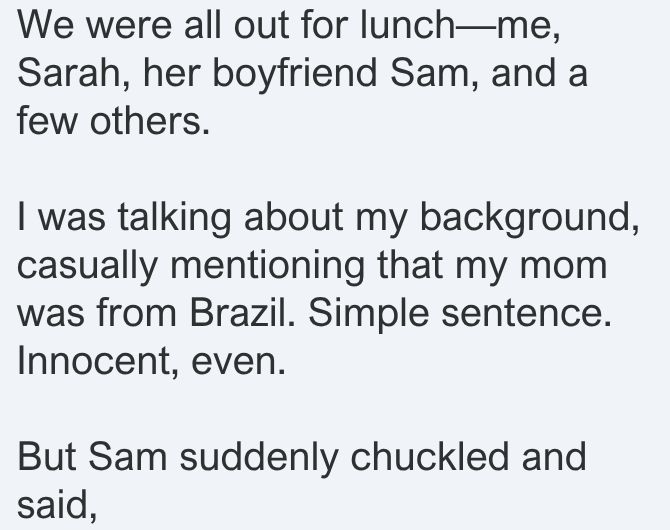Click the word "chuckled"

click(x=429, y=456)
